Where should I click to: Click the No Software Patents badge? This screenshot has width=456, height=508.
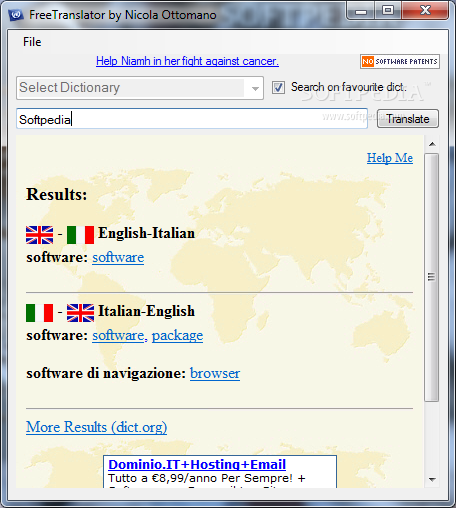(400, 62)
